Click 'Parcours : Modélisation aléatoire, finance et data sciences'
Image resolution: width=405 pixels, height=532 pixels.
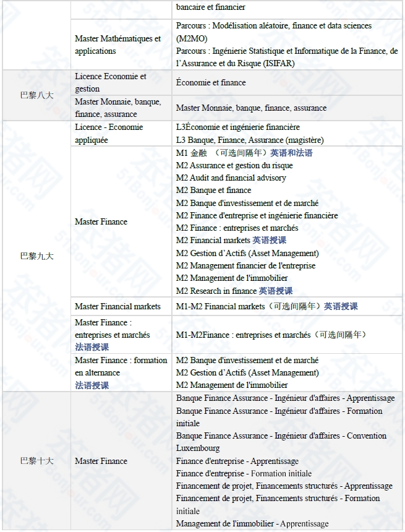pos(274,32)
